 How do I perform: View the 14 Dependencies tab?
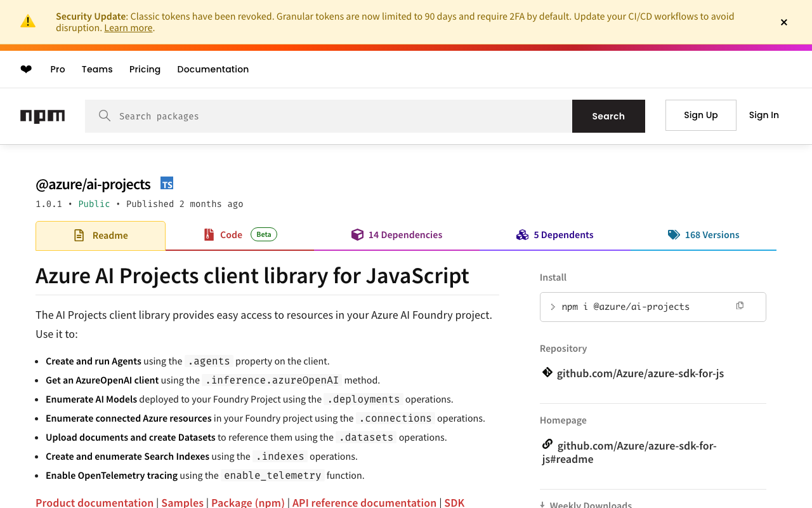[x=397, y=235]
